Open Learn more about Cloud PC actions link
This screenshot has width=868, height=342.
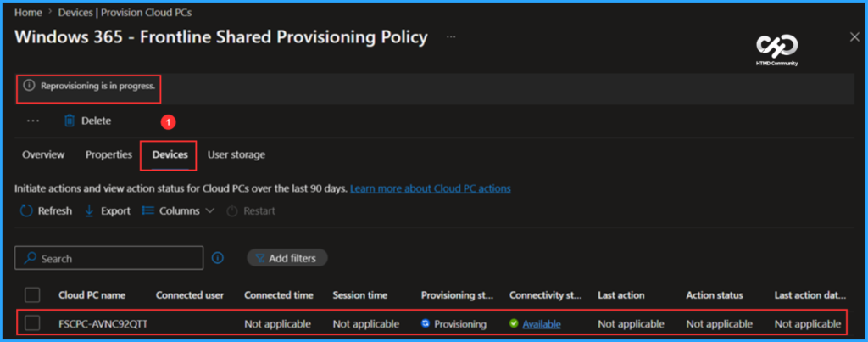[431, 188]
